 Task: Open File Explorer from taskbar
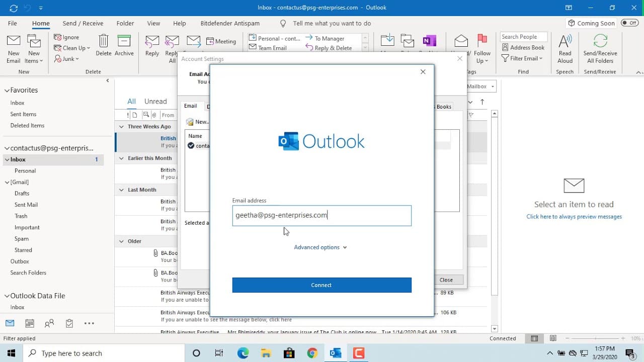(x=266, y=353)
